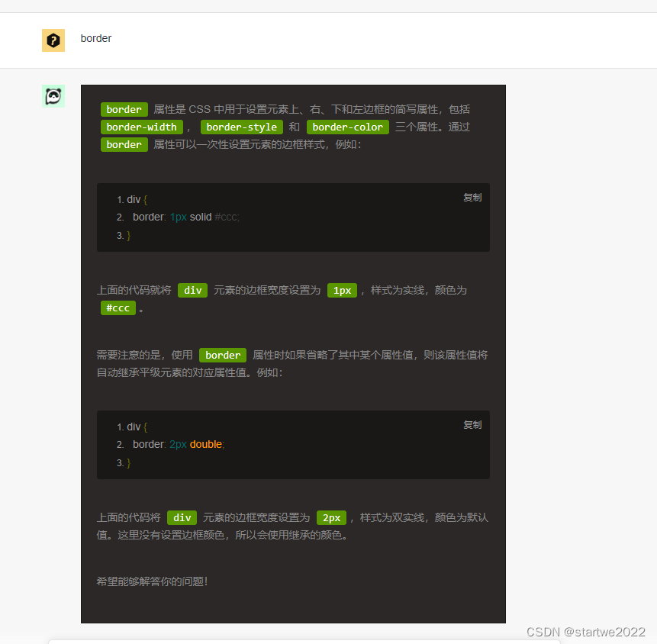Click the closing sentence '希望能够解答你的问题!'
Viewport: 657px width, 644px height.
[x=153, y=581]
